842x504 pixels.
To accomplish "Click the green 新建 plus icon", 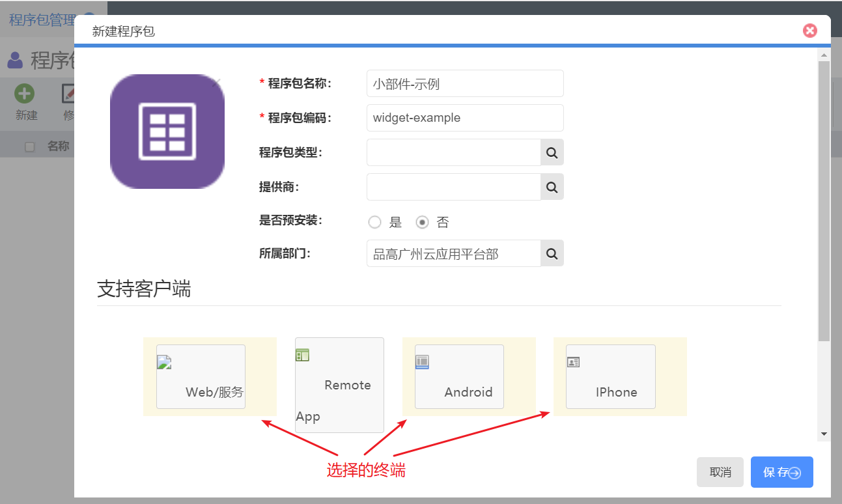I will tap(25, 94).
